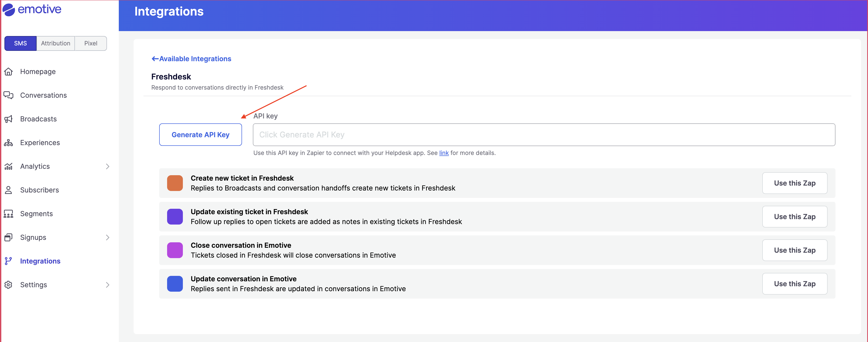Open the Available Integrations link

tap(191, 58)
